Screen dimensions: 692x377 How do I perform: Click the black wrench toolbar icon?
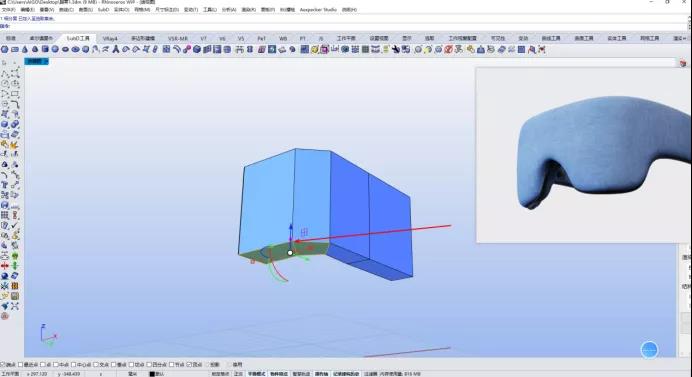click(395, 49)
